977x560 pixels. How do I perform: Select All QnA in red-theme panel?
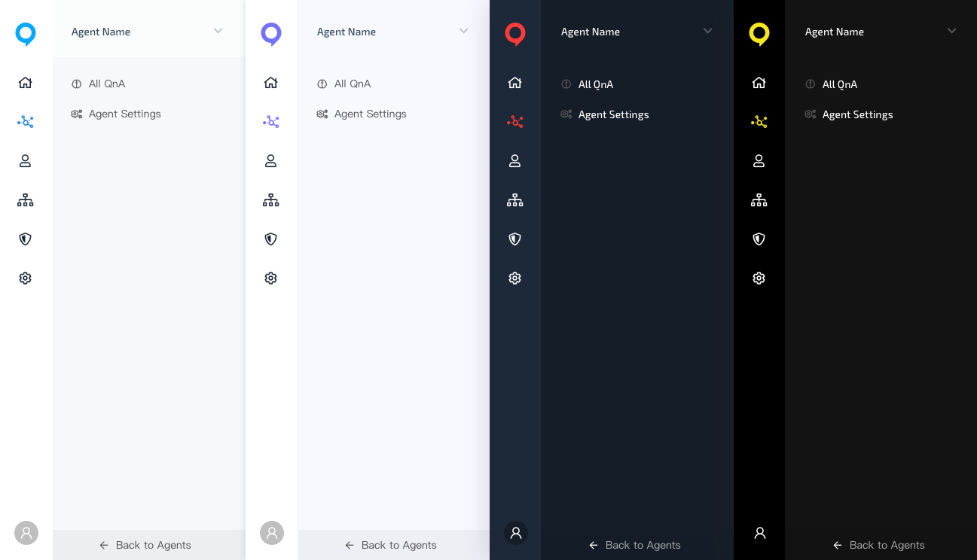[x=595, y=85]
